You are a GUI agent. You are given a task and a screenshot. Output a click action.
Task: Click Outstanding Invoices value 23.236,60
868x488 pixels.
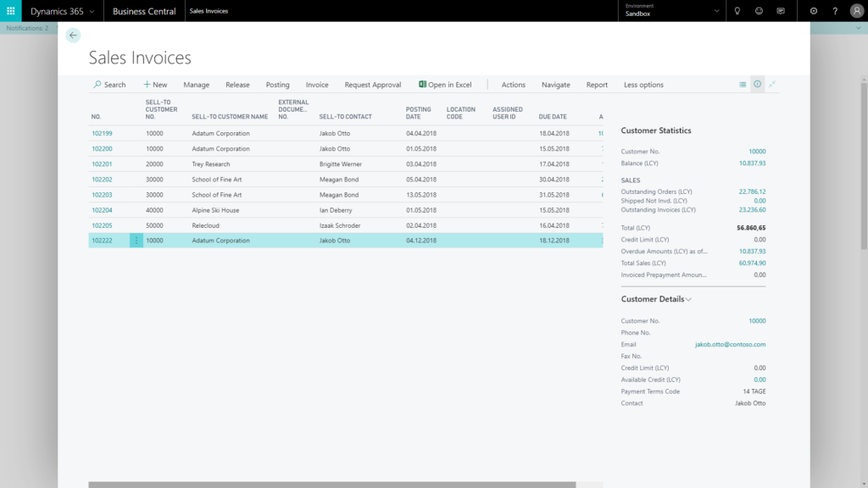[x=753, y=210]
